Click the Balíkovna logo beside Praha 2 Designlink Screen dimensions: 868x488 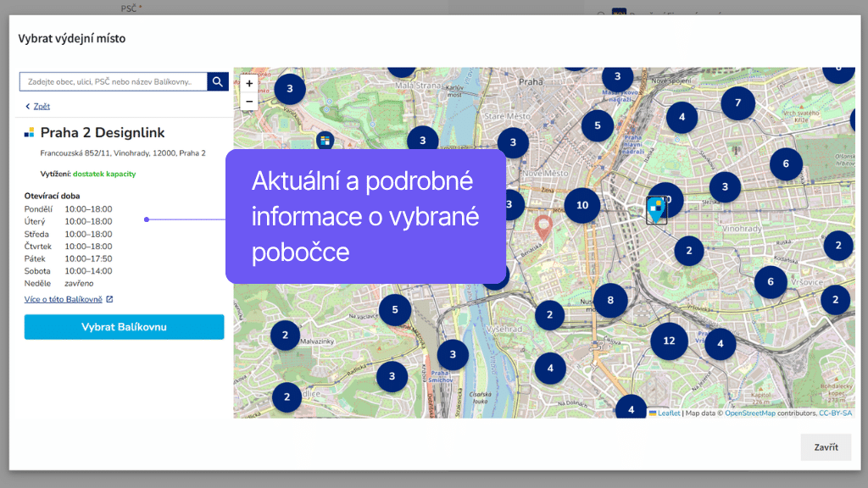28,133
